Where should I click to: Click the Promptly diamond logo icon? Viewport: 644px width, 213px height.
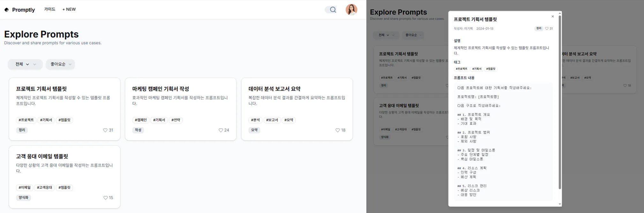(6, 10)
